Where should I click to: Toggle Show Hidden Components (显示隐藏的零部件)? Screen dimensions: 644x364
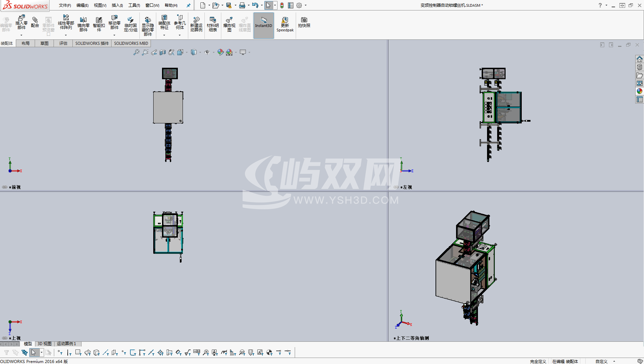[x=148, y=26]
